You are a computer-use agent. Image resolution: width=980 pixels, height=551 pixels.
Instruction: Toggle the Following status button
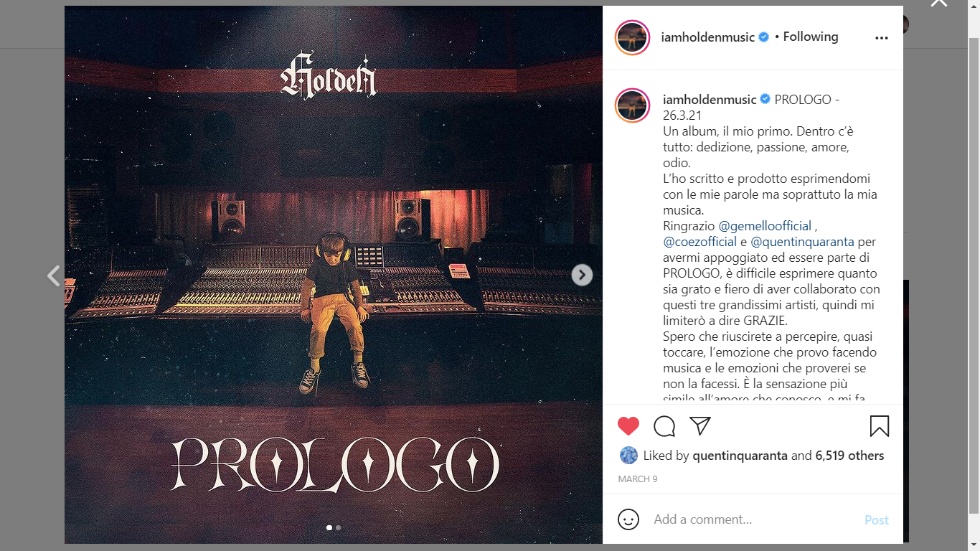pyautogui.click(x=811, y=37)
